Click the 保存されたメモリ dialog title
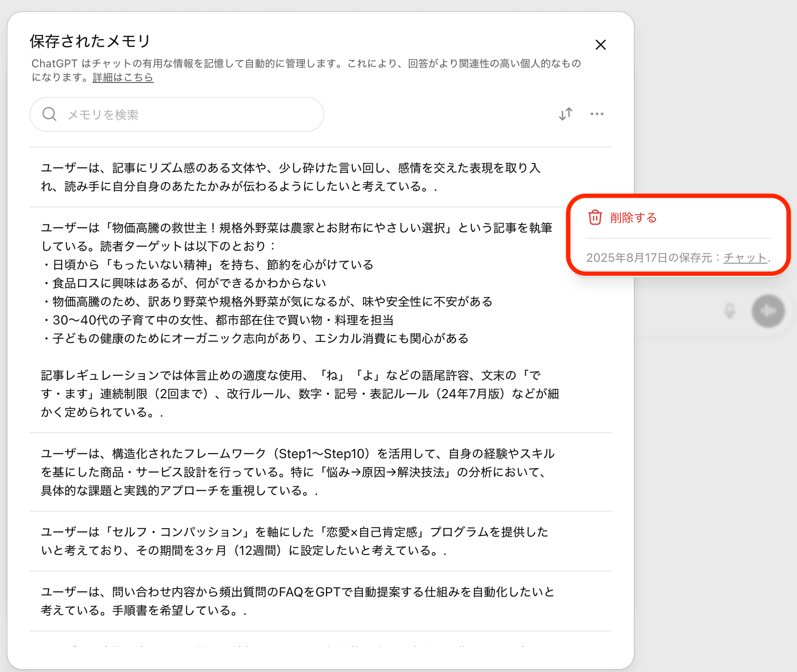Image resolution: width=797 pixels, height=672 pixels. pos(90,41)
